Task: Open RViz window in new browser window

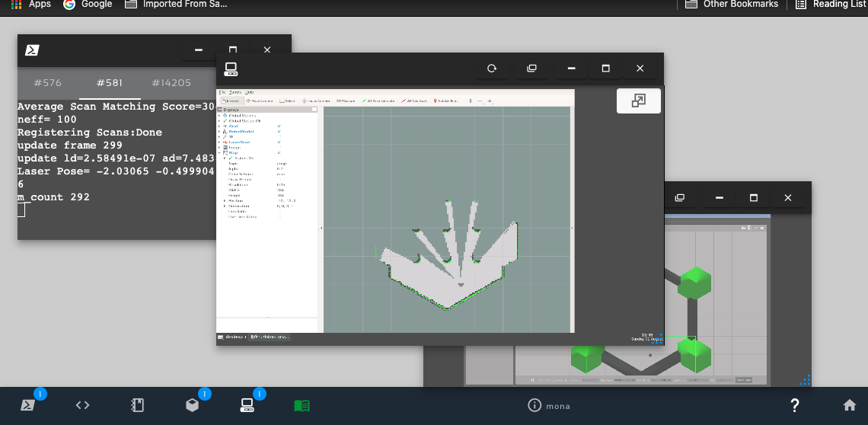Action: [531, 68]
